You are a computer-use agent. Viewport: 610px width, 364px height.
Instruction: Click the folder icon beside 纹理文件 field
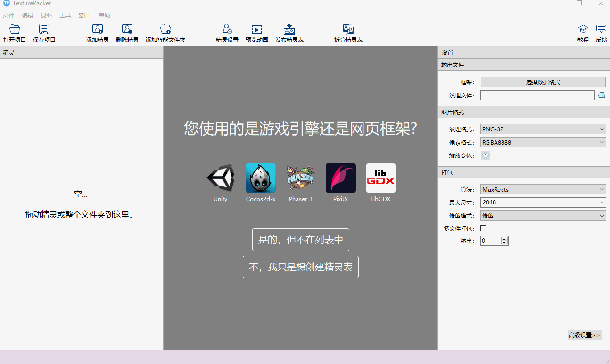pos(602,95)
